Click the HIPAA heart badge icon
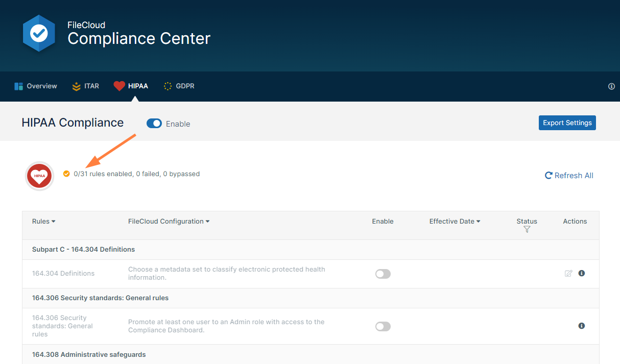The image size is (620, 364). pos(40,176)
